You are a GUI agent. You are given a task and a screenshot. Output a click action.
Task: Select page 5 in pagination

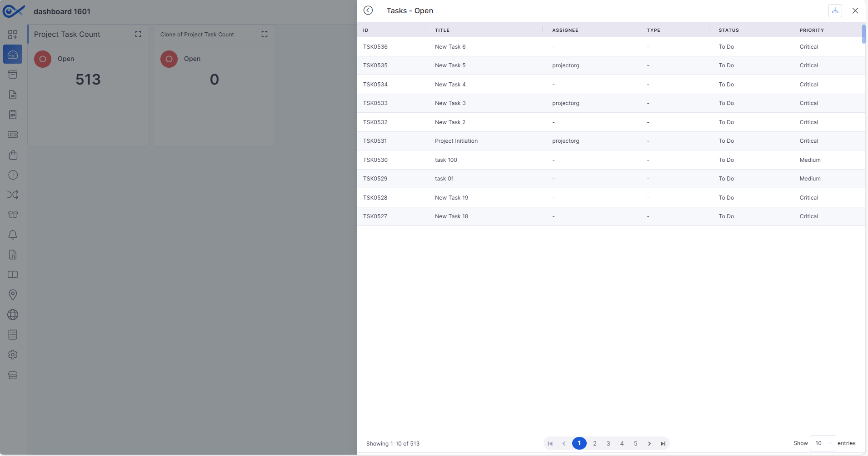[x=635, y=443]
